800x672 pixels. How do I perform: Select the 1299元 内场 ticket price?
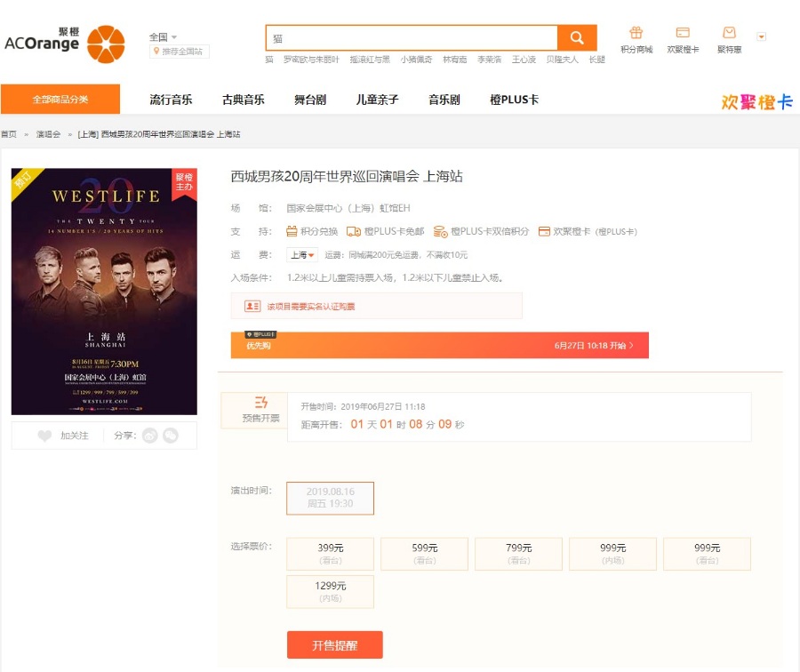pyautogui.click(x=330, y=591)
